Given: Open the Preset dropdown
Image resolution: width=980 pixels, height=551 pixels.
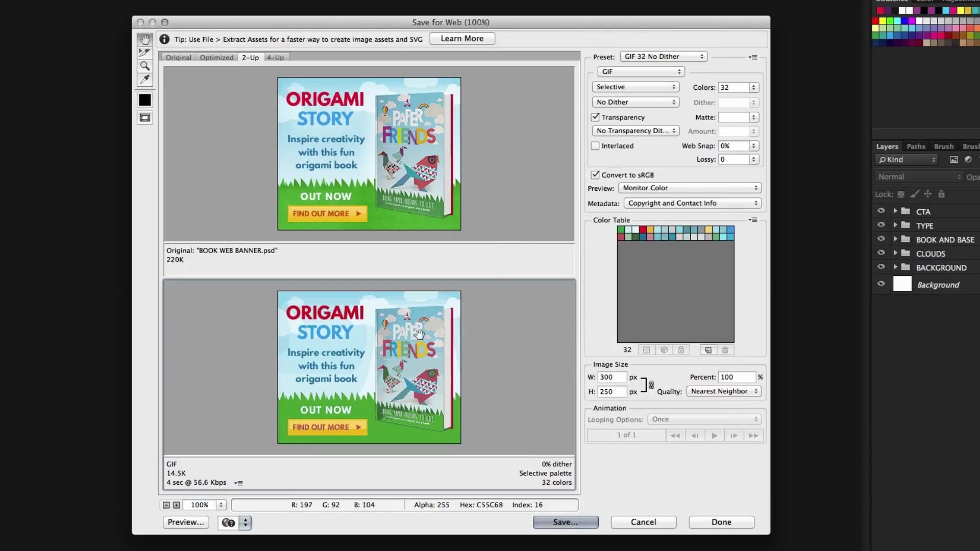Looking at the screenshot, I should point(663,57).
